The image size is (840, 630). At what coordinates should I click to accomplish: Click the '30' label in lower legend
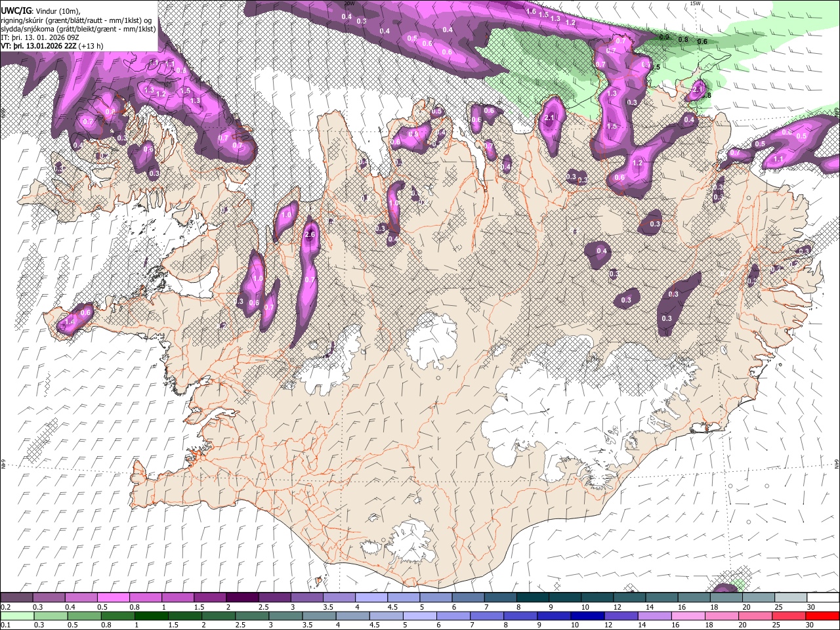810,625
